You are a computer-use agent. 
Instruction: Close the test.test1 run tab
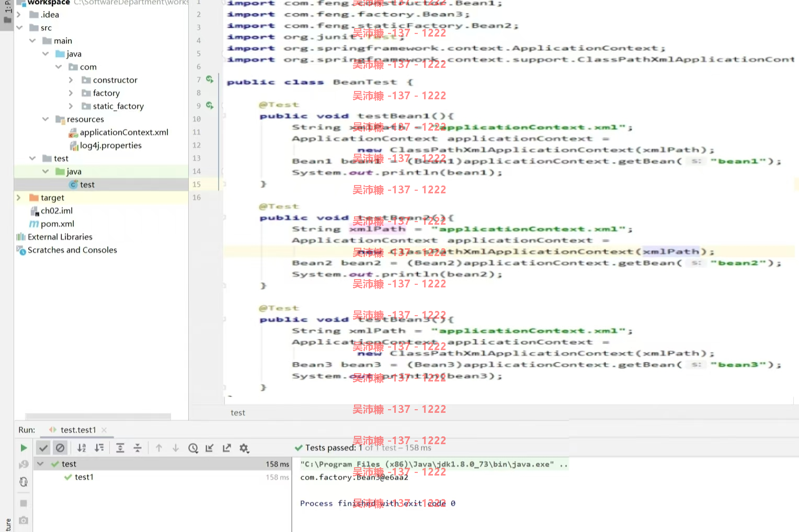(104, 430)
